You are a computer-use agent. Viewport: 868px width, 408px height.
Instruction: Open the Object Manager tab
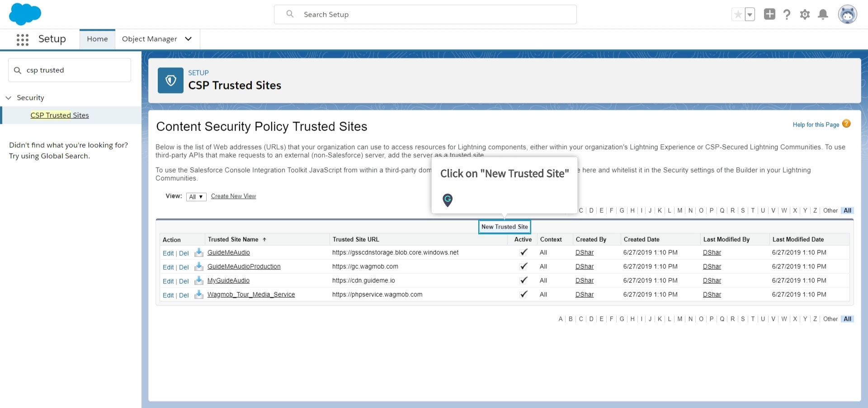pyautogui.click(x=149, y=39)
